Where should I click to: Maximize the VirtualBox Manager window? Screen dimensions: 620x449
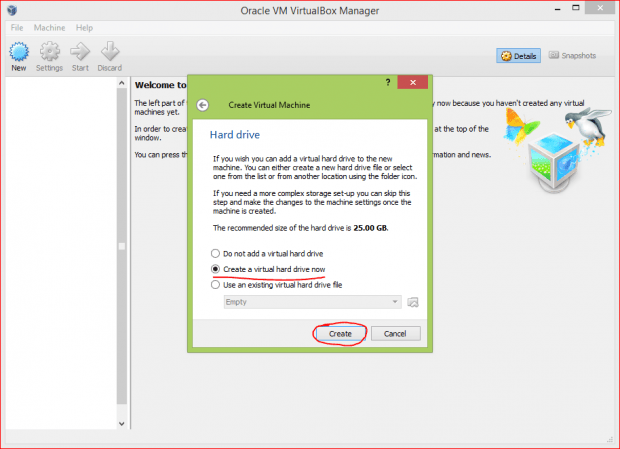[576, 8]
